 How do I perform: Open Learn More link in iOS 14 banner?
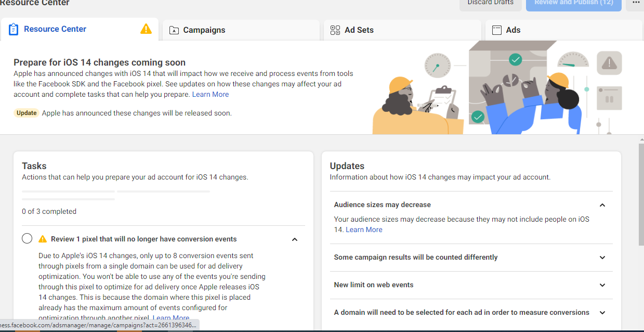coord(211,94)
